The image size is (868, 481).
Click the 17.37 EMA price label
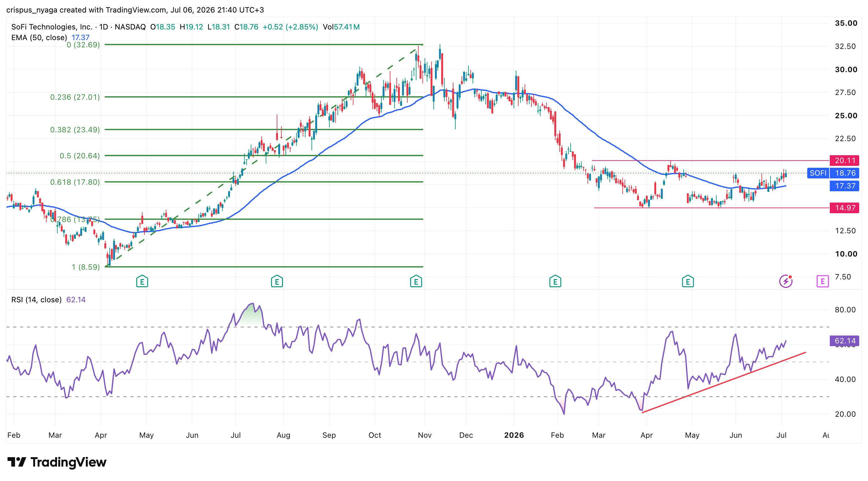[x=844, y=186]
